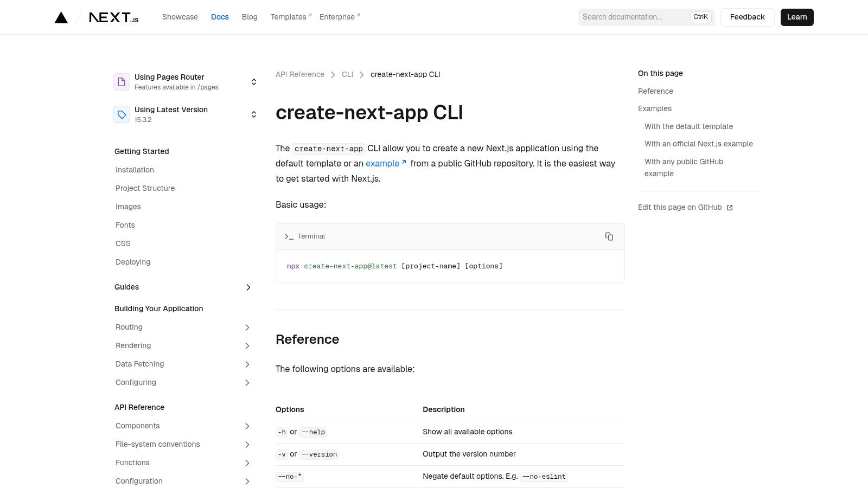Click the 'Show all available options' cell
The height and width of the screenshot is (488, 868).
pos(468,432)
